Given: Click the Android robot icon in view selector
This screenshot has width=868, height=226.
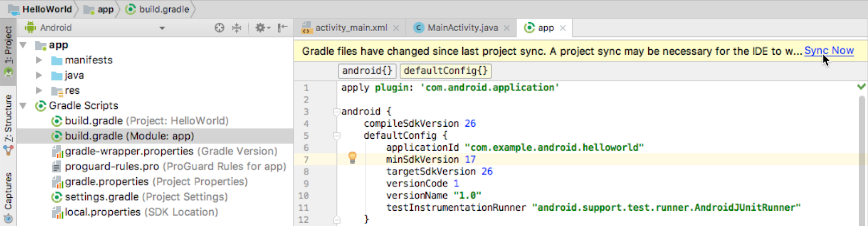Looking at the screenshot, I should click(x=30, y=28).
